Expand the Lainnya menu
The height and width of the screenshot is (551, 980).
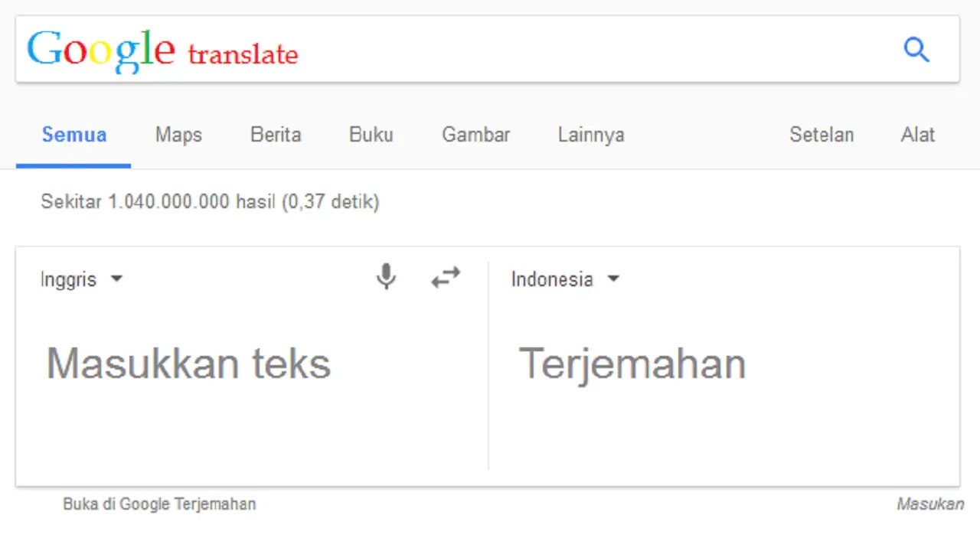(591, 135)
